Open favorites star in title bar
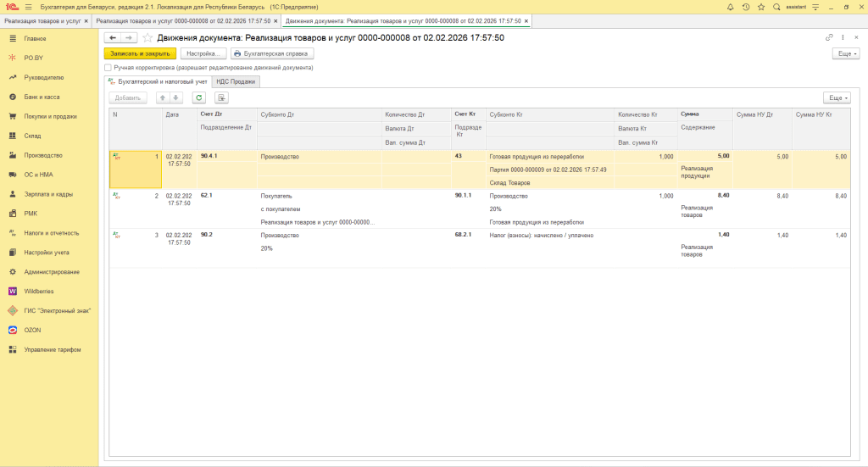The height and width of the screenshot is (467, 868). 760,7
